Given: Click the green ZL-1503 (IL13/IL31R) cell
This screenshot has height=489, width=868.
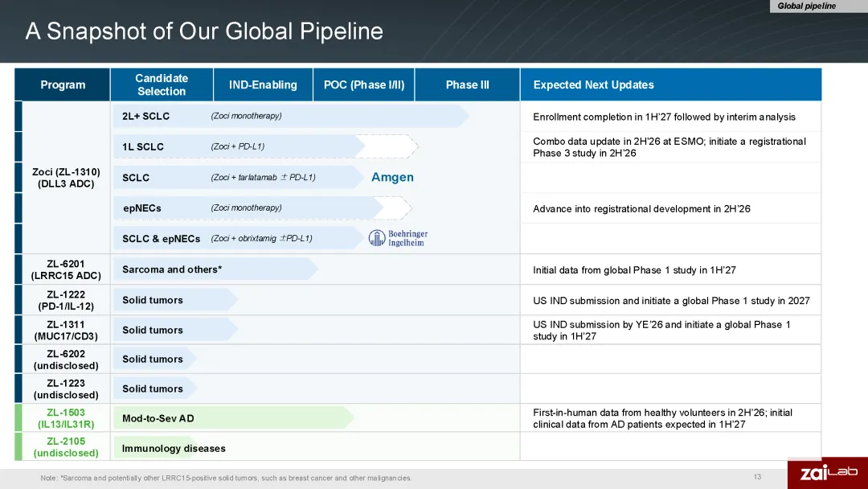Looking at the screenshot, I should (66, 418).
